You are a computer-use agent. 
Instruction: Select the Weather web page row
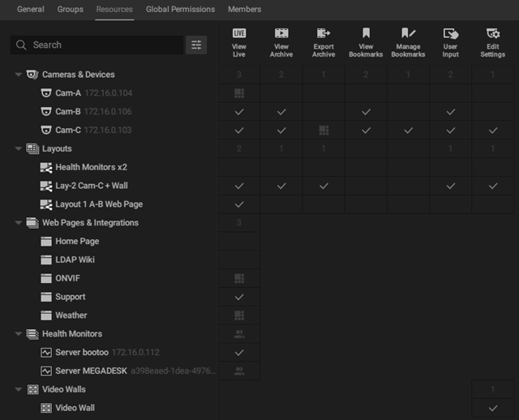(x=109, y=315)
